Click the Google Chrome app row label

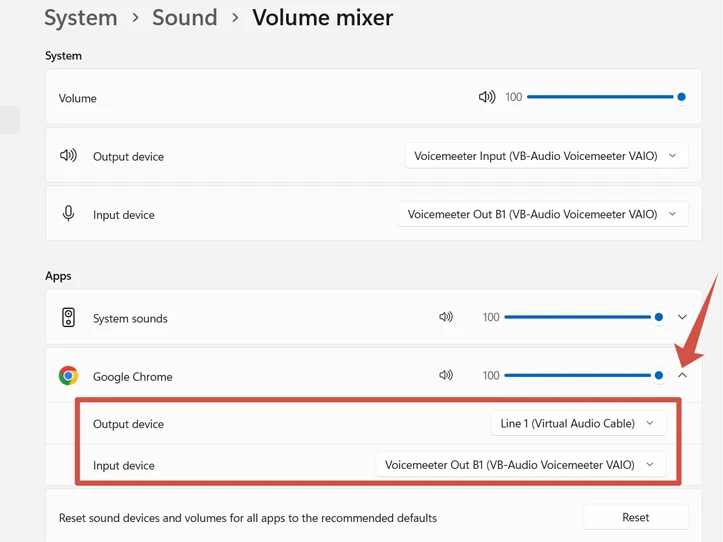click(x=132, y=377)
